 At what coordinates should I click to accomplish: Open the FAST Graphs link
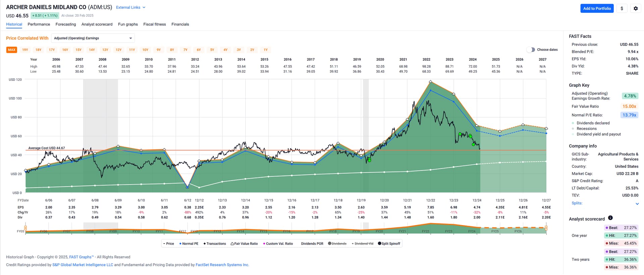click(82, 257)
